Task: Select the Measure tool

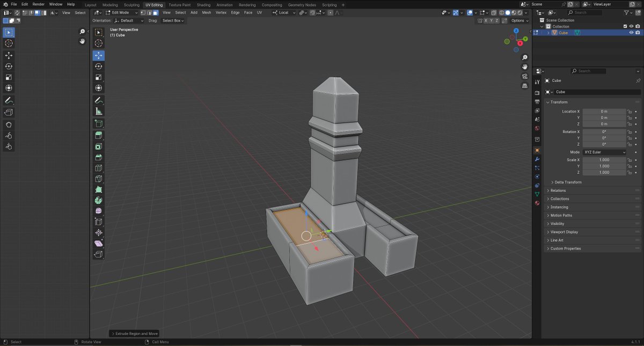Action: 99,111
